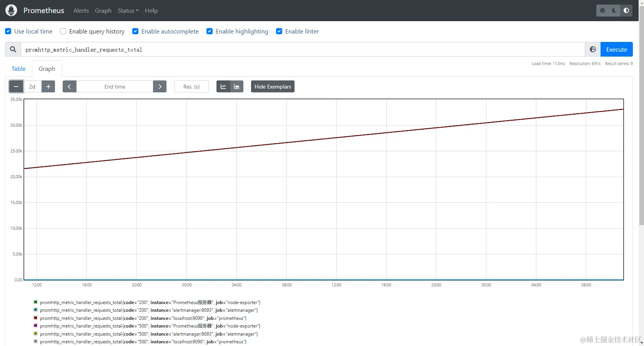This screenshot has width=644, height=346.
Task: Click the Resolution: 691s text
Action: [x=585, y=64]
